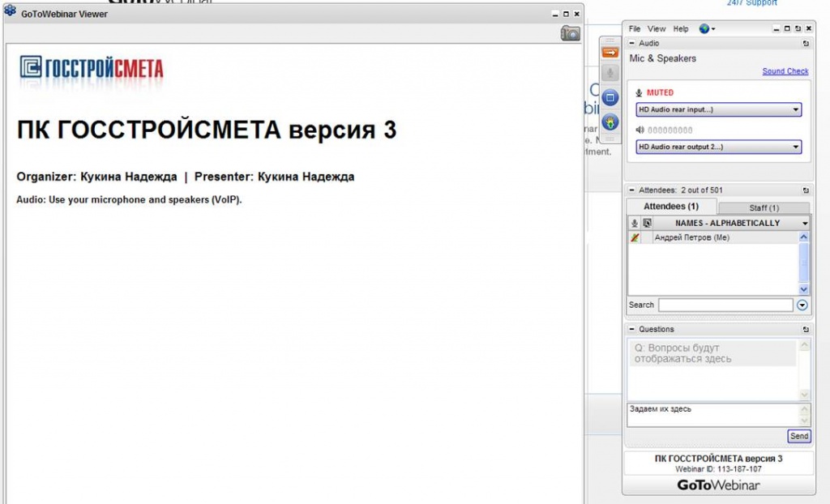Screen dimensions: 830x504
Task: Click the grab tab top drag handle
Action: (x=610, y=41)
